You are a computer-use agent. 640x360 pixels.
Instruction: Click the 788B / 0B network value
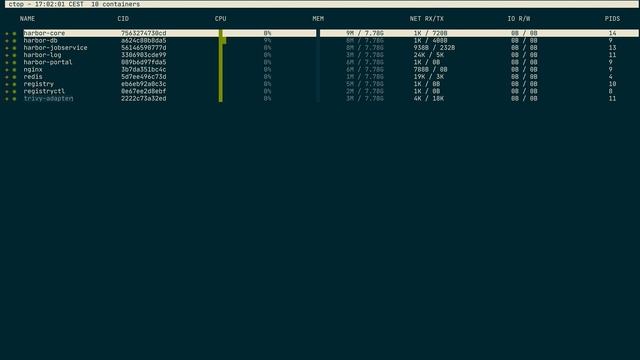pos(431,70)
